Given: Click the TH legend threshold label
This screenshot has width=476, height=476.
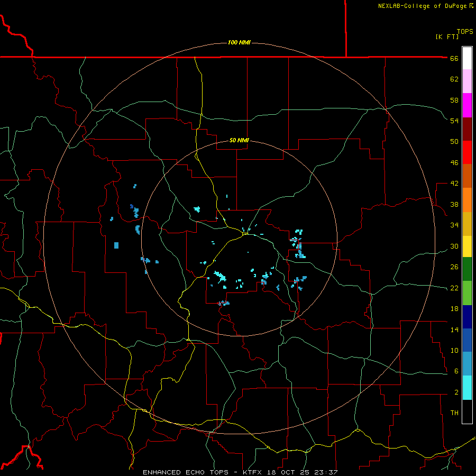Looking at the screenshot, I should (x=454, y=413).
